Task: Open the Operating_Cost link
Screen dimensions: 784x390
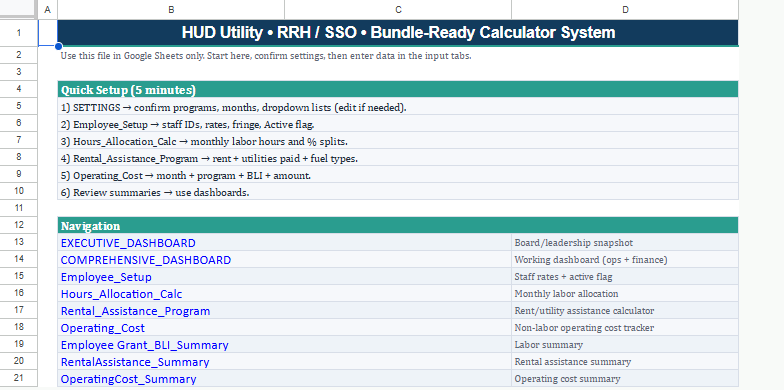Action: [x=102, y=328]
